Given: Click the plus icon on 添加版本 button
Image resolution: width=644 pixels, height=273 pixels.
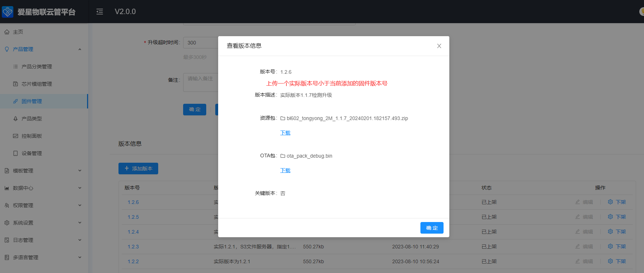Looking at the screenshot, I should tap(127, 169).
